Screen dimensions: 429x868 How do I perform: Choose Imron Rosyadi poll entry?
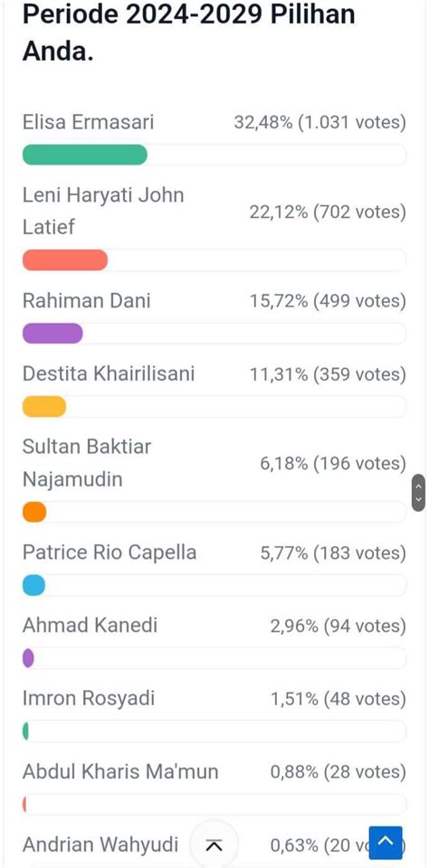[89, 699]
